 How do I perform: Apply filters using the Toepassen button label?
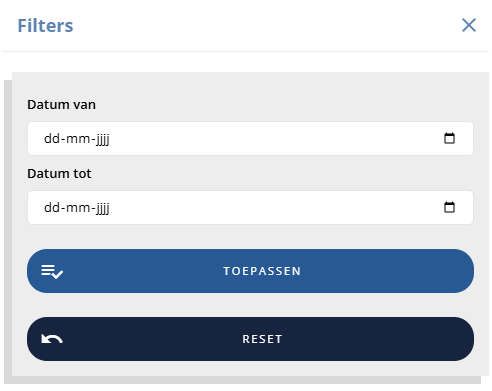pyautogui.click(x=262, y=271)
